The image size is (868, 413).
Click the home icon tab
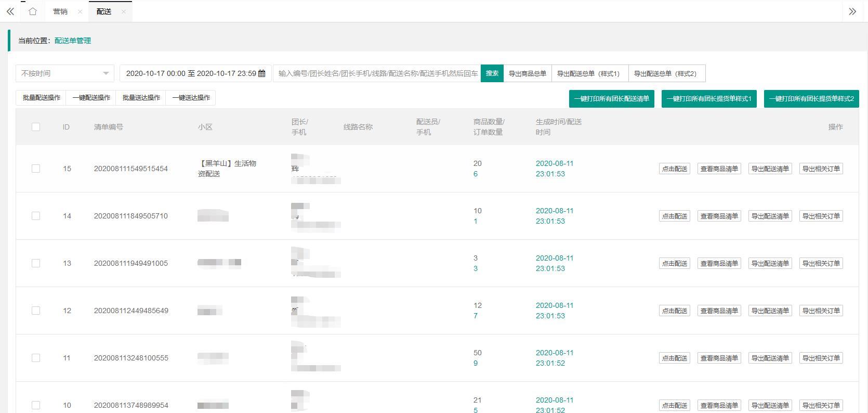[x=33, y=11]
